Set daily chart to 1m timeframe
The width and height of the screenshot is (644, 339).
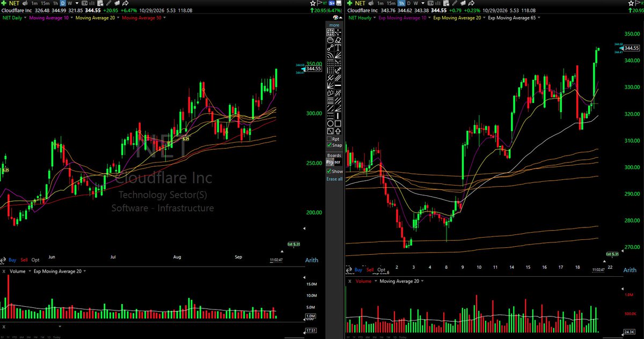coord(34,3)
